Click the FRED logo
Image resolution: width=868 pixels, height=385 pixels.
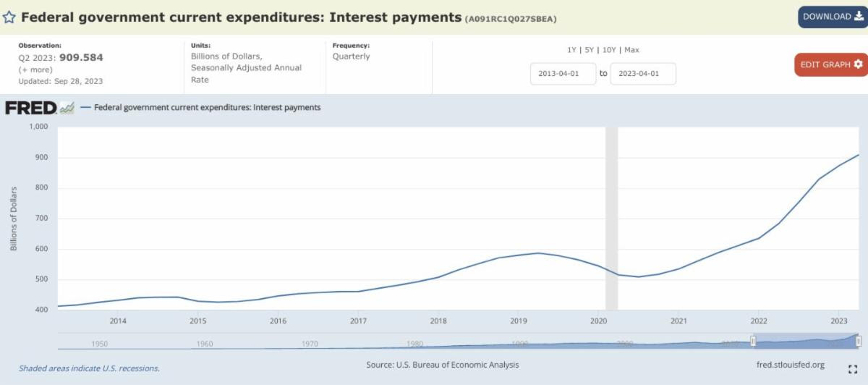click(30, 108)
